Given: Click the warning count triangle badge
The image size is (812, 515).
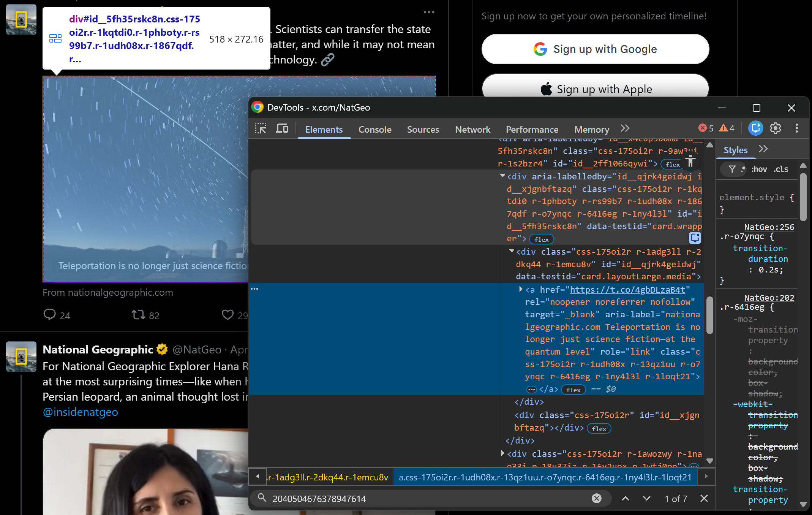Looking at the screenshot, I should coord(727,128).
